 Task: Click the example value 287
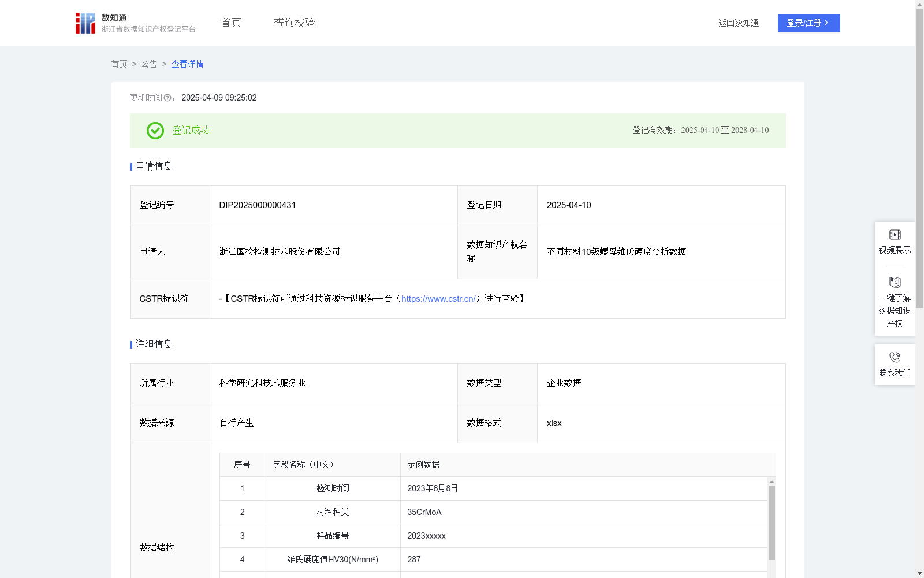(413, 560)
